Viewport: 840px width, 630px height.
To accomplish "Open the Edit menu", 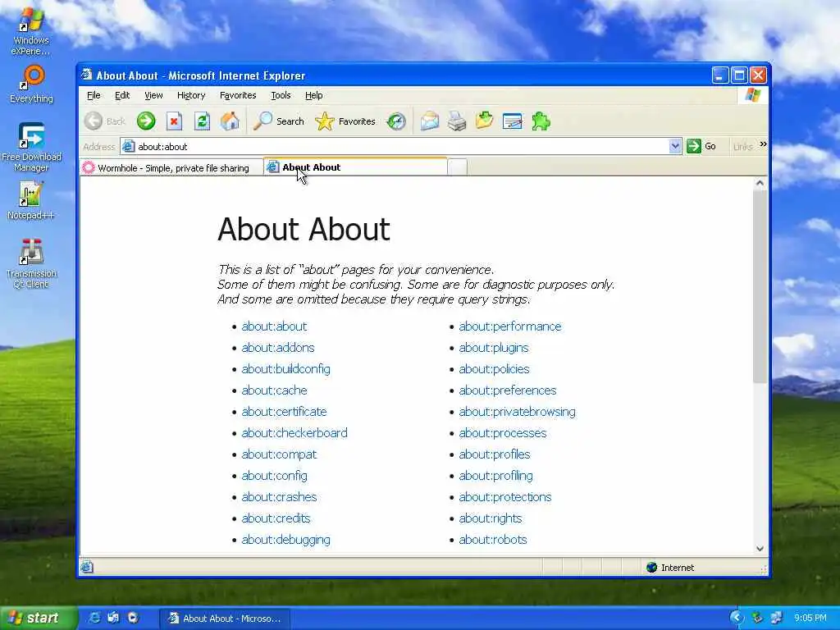I will click(x=122, y=95).
